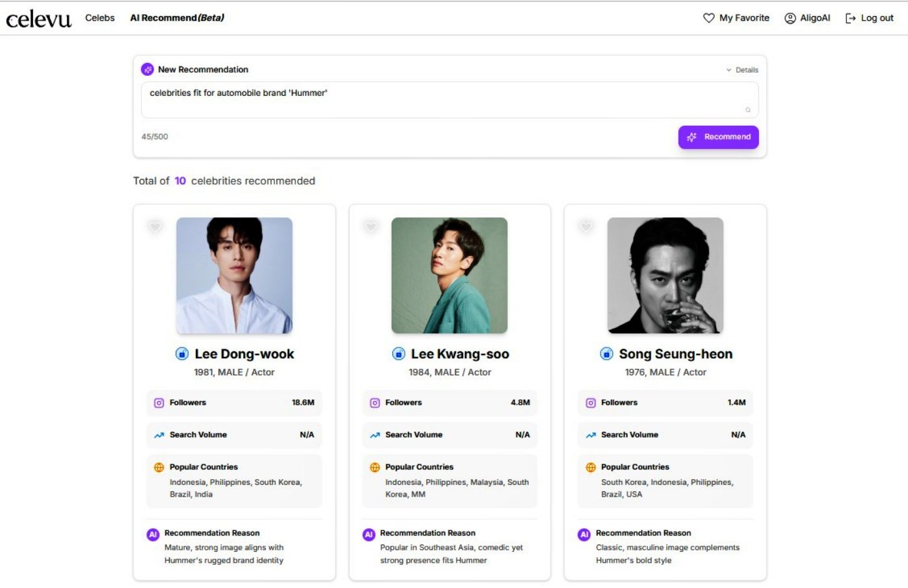Click the recommendation prompt text field
Screen dimensions: 908x588
pos(449,100)
